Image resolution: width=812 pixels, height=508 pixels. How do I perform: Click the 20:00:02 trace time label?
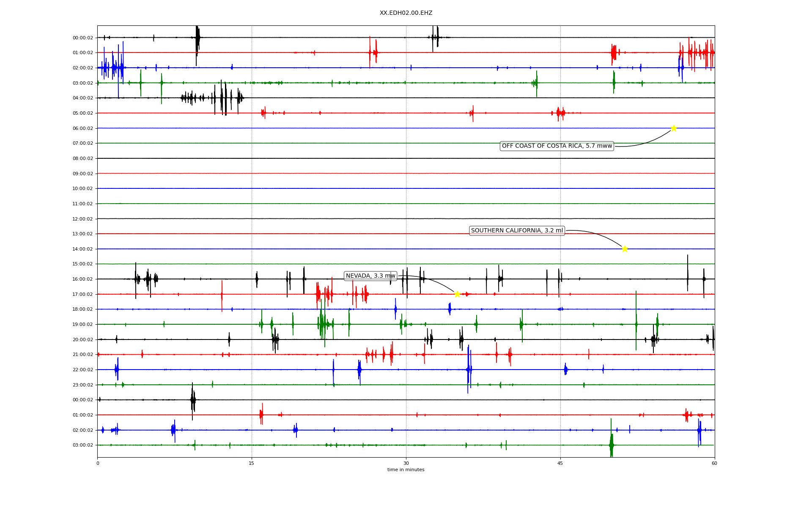pos(83,340)
